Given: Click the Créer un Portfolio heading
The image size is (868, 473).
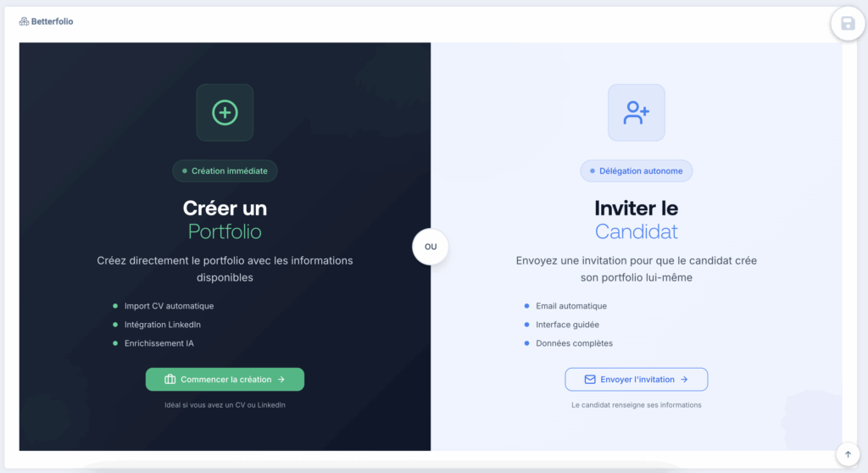Looking at the screenshot, I should click(x=225, y=220).
